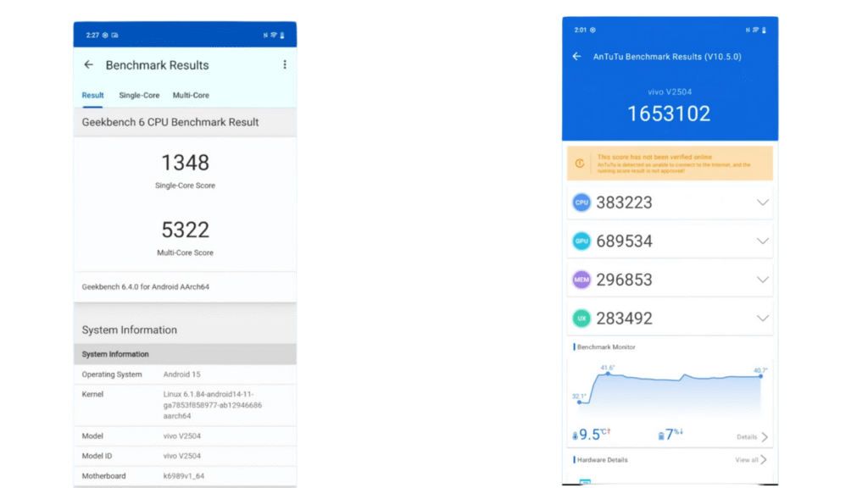Tap the 41.6° peak temperature point
The height and width of the screenshot is (488, 868).
tap(608, 374)
